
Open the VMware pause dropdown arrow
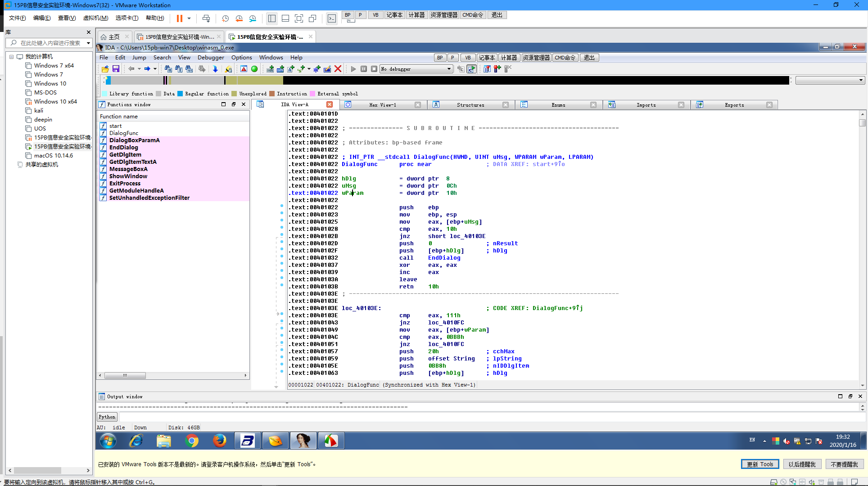pos(189,18)
